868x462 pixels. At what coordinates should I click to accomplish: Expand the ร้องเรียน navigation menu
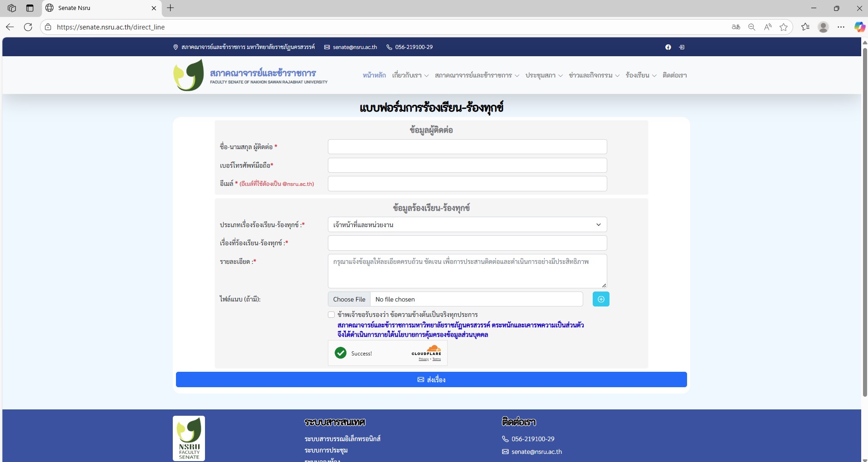click(x=641, y=75)
